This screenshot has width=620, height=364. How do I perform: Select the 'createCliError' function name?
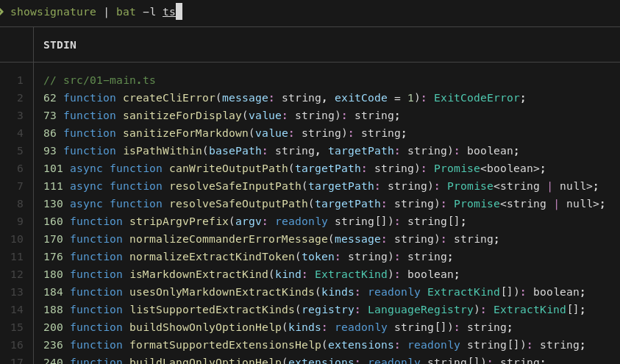point(169,98)
